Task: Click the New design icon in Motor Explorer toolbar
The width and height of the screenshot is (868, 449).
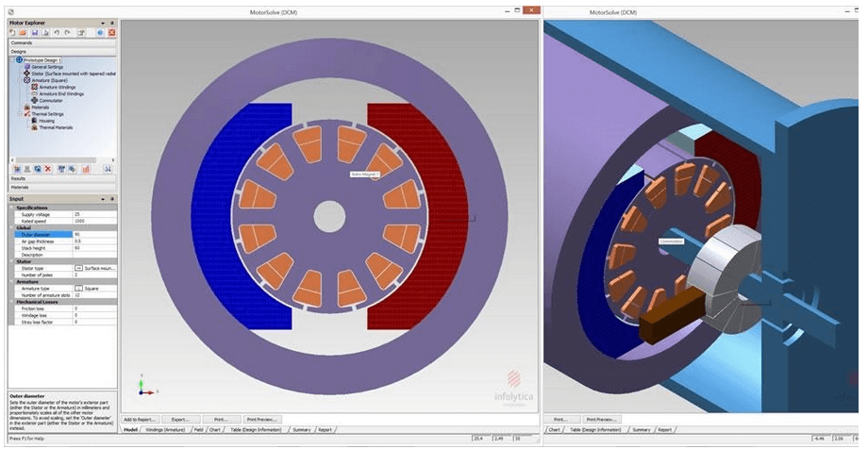Action: point(12,33)
